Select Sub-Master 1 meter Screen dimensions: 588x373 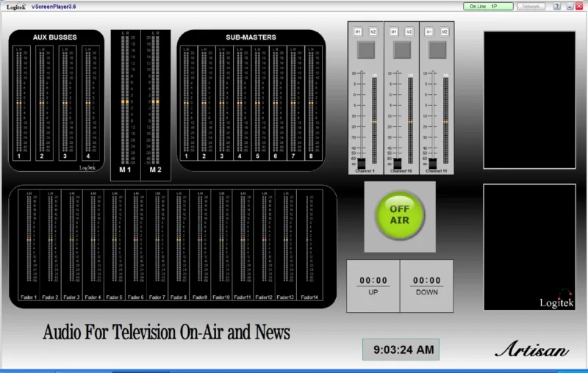pyautogui.click(x=189, y=103)
